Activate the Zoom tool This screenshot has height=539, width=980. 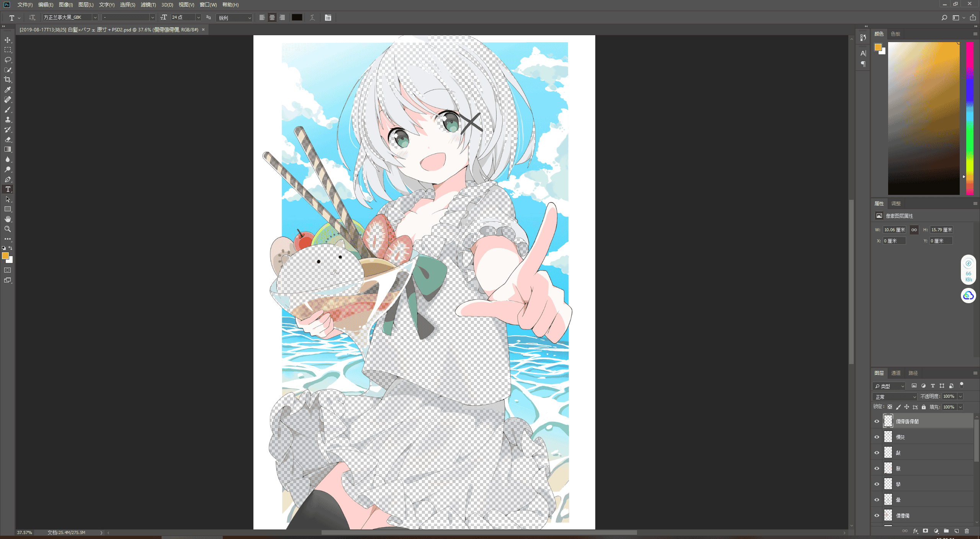8,229
